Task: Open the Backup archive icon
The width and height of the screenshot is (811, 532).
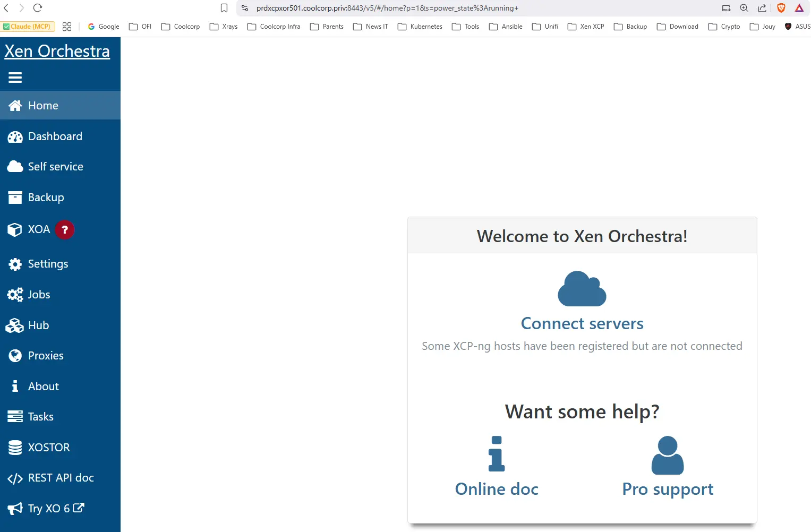Action: [x=15, y=198]
